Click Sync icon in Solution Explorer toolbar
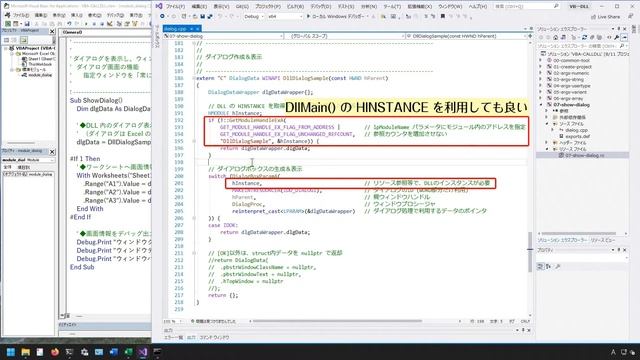Screen dimensions: 640x360 tap(584, 37)
